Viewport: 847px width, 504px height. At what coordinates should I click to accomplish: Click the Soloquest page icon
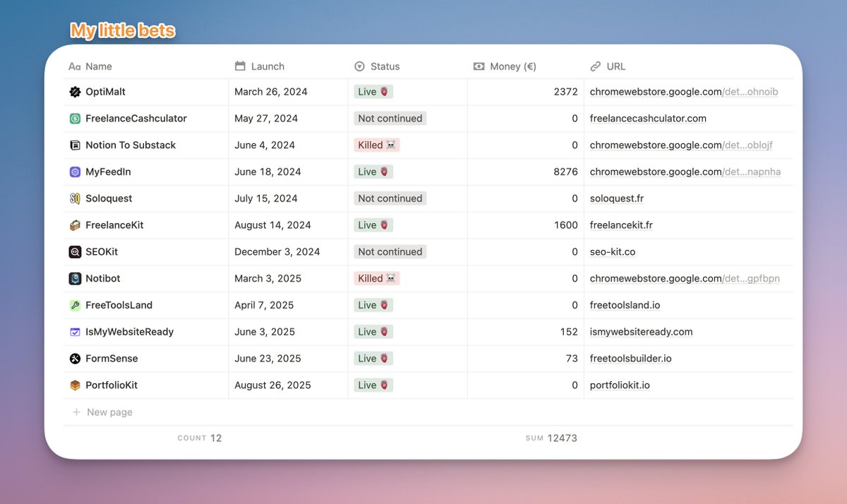[x=75, y=198]
